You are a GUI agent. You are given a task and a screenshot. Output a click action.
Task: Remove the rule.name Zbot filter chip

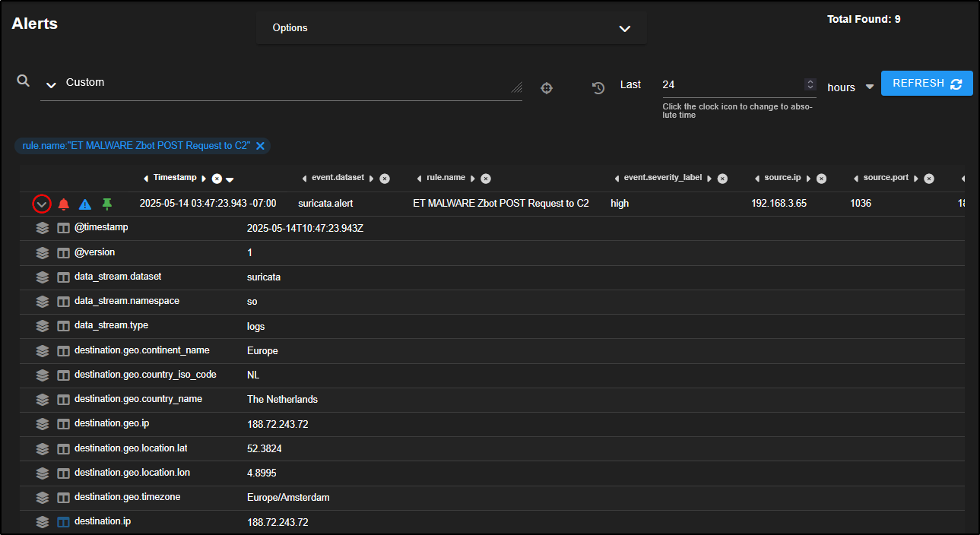click(x=260, y=146)
